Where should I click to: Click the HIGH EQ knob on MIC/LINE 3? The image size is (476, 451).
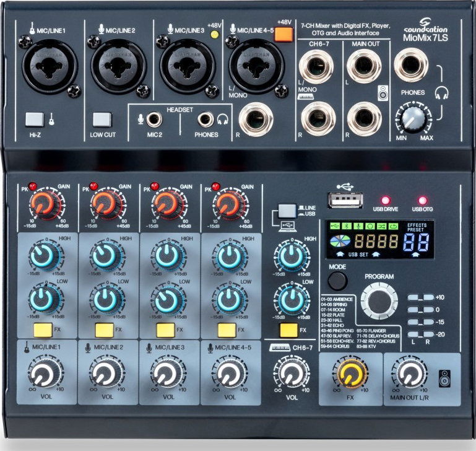tap(165, 256)
